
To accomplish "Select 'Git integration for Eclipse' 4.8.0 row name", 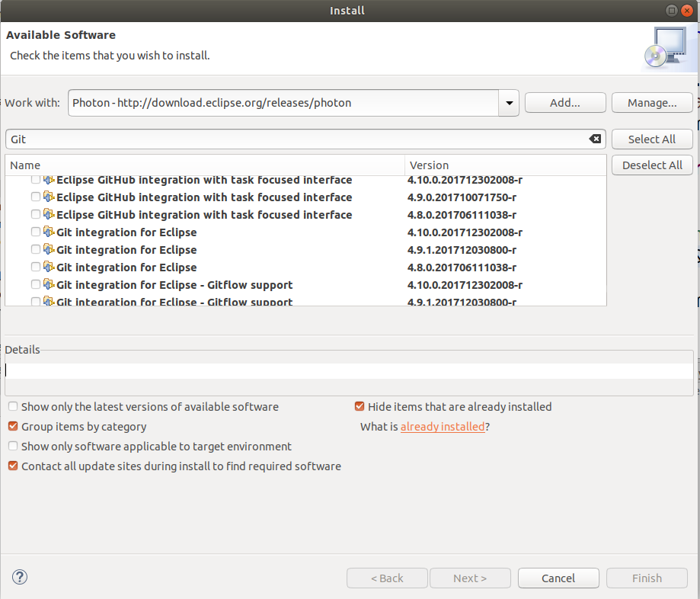I will pos(126,267).
